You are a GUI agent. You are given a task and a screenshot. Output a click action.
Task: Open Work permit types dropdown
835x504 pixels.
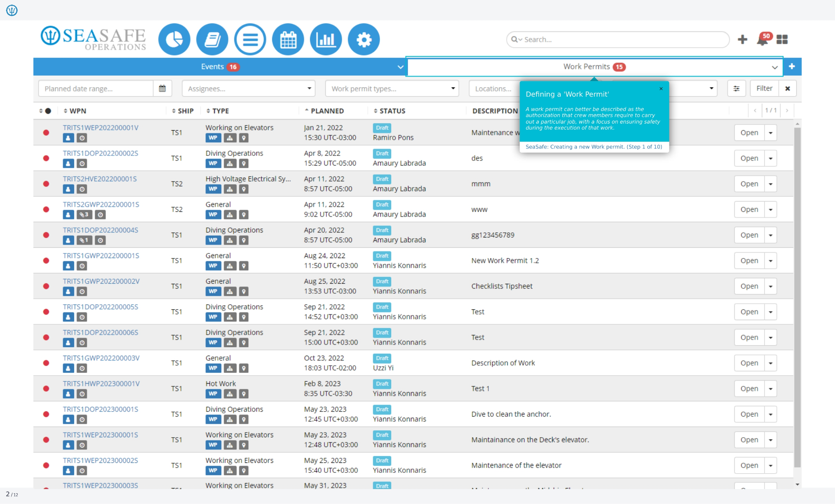click(392, 89)
